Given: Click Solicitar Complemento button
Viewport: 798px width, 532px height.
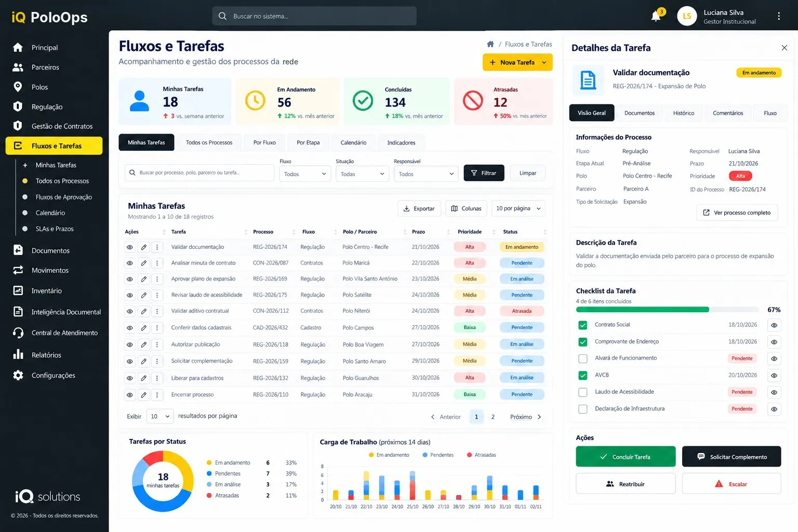Looking at the screenshot, I should click(x=731, y=457).
